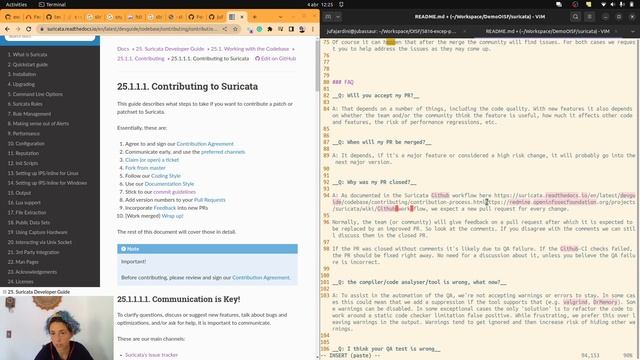Open the Wrap up! link

pyautogui.click(x=173, y=216)
